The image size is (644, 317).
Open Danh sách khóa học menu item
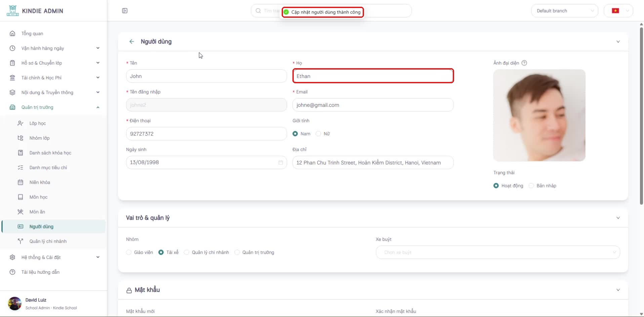[54, 153]
